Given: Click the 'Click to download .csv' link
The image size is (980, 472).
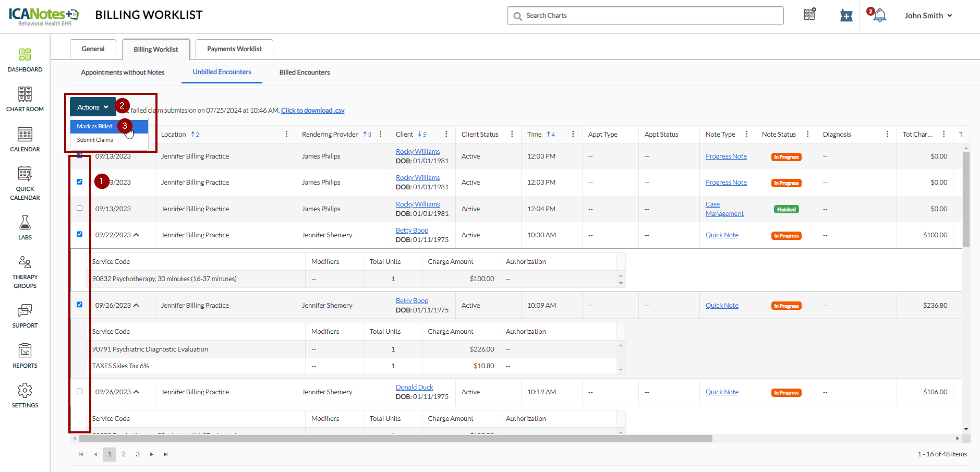Looking at the screenshot, I should pos(312,111).
